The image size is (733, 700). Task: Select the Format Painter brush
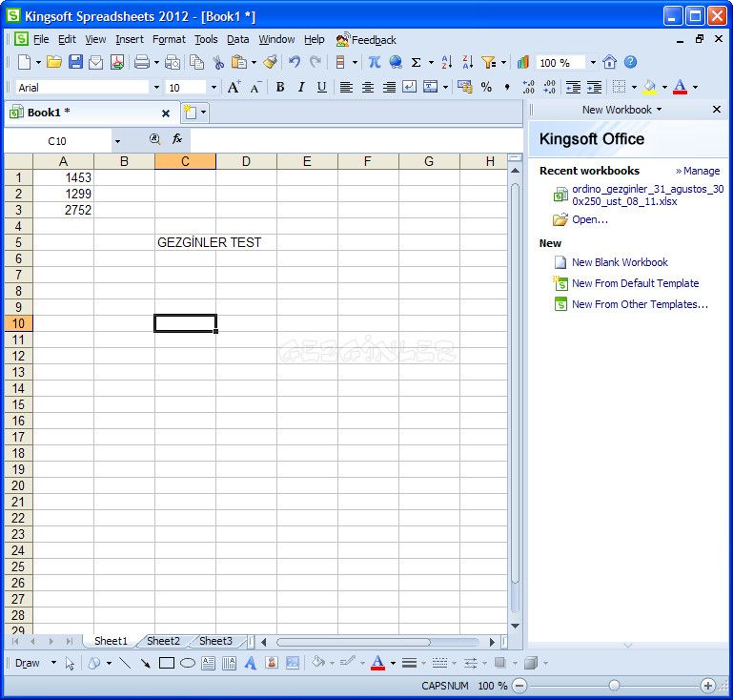point(270,62)
